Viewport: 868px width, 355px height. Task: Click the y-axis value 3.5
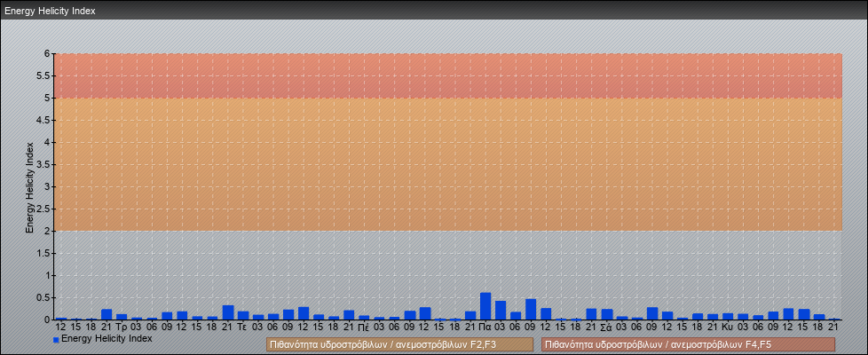[x=43, y=164]
